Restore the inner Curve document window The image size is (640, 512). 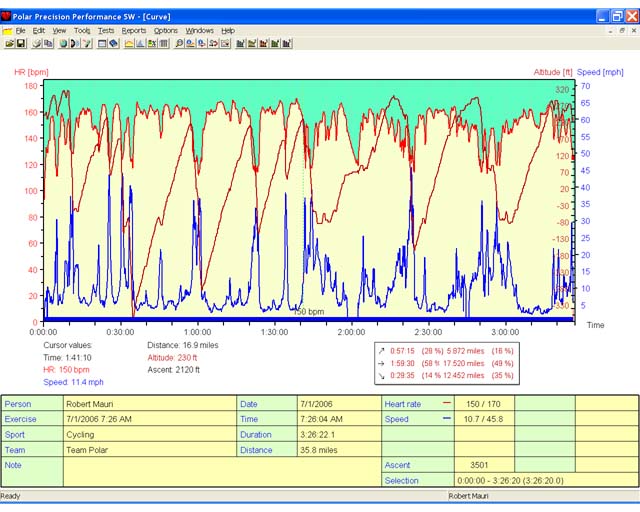622,31
